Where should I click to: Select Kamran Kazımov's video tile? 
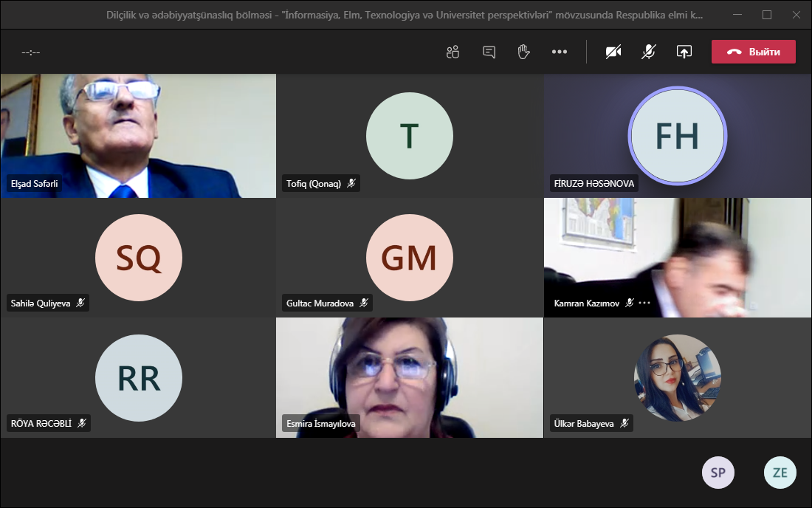[678, 258]
